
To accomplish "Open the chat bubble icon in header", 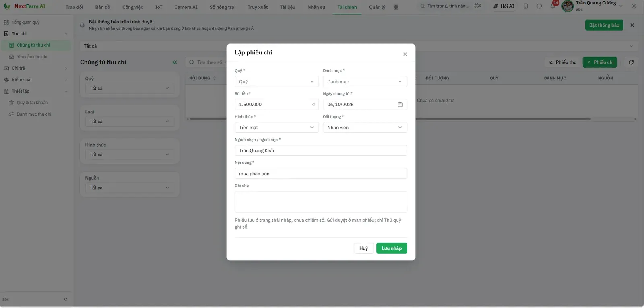I will tap(539, 6).
